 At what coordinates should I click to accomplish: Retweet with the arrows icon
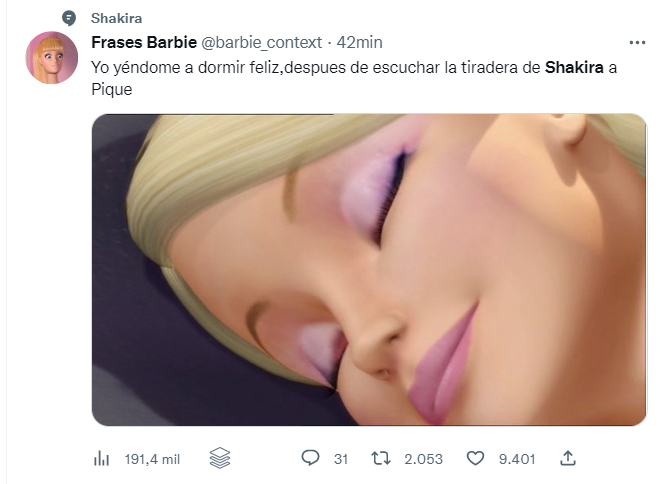[382, 459]
